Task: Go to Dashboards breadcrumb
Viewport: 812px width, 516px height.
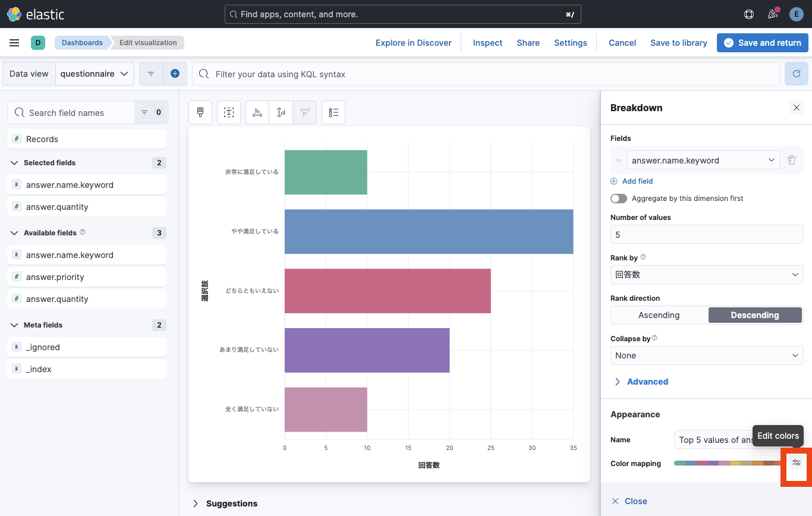Action: (x=82, y=43)
